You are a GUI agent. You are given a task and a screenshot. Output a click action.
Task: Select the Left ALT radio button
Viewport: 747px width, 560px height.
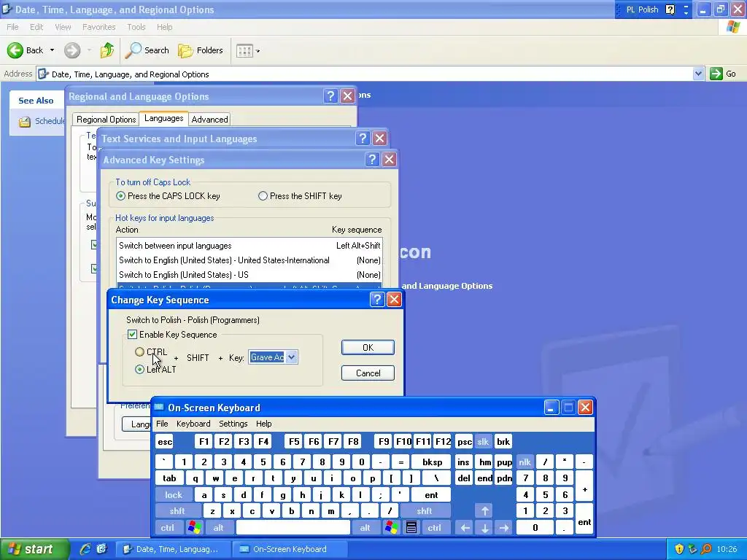[x=139, y=369]
